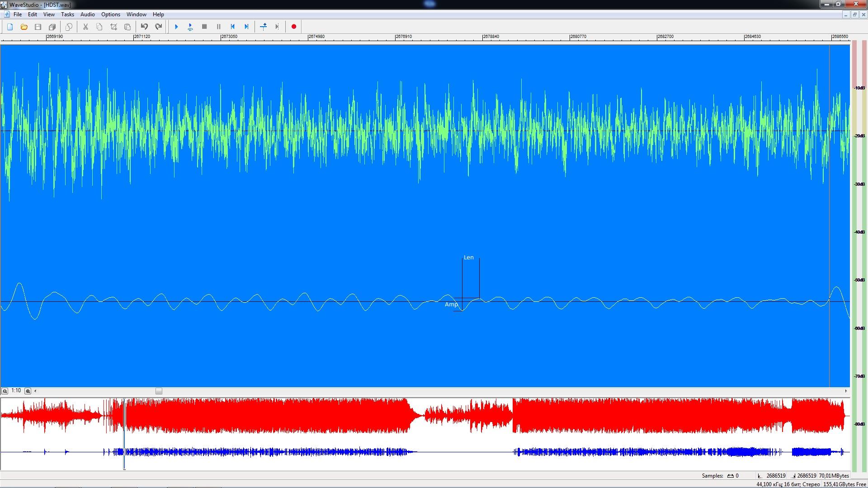Click the 2682700 mark on the time ruler
The image size is (868, 488).
click(665, 37)
